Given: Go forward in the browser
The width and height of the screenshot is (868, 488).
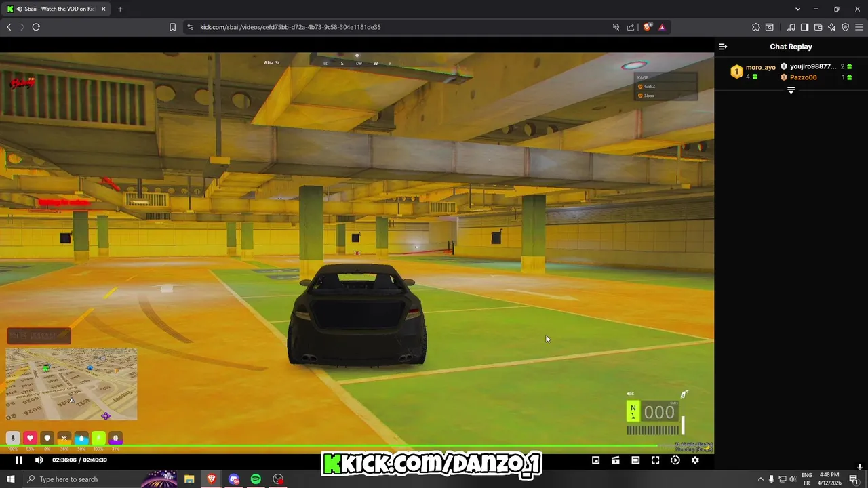Looking at the screenshot, I should (22, 27).
